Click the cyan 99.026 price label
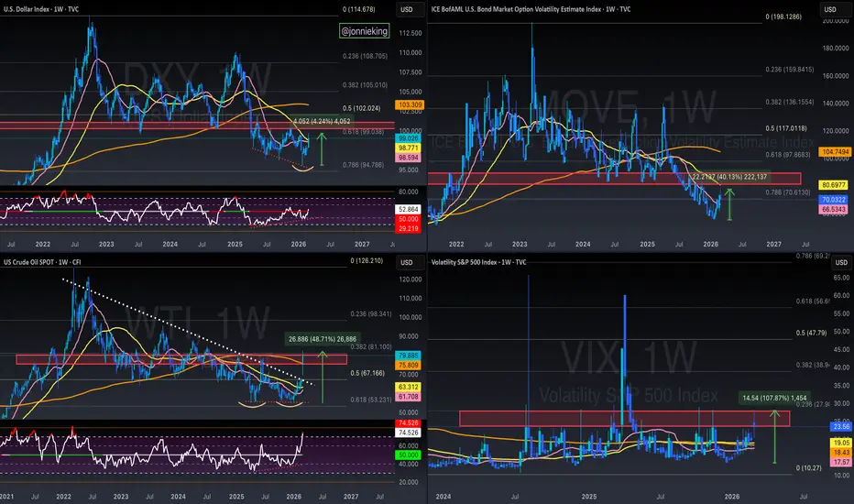 pyautogui.click(x=409, y=138)
